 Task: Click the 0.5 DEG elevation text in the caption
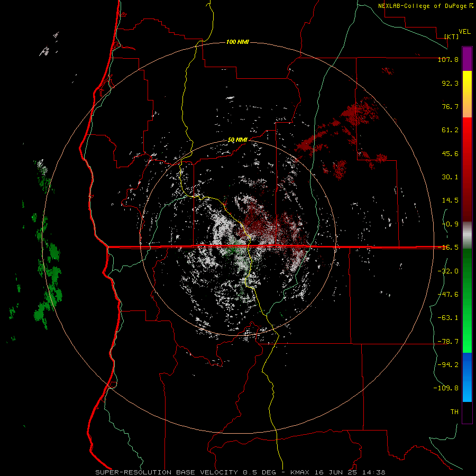point(260,472)
